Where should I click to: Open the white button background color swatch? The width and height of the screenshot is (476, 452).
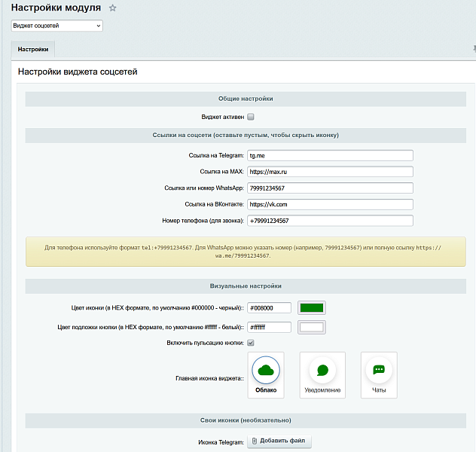[311, 327]
